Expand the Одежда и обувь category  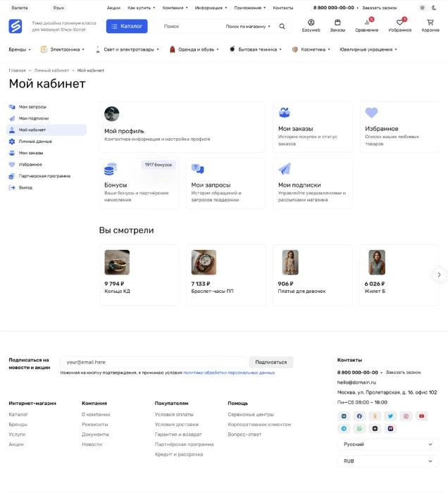[x=194, y=49]
